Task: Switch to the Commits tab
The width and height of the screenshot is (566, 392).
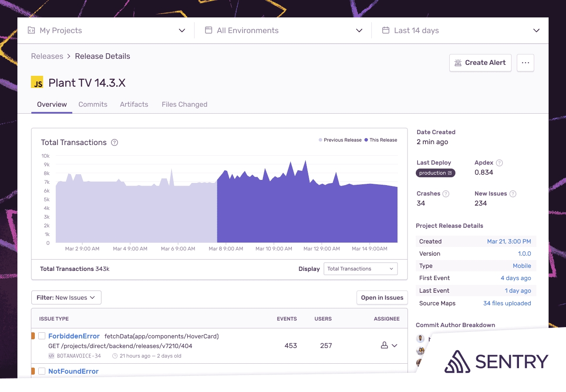Action: (93, 105)
